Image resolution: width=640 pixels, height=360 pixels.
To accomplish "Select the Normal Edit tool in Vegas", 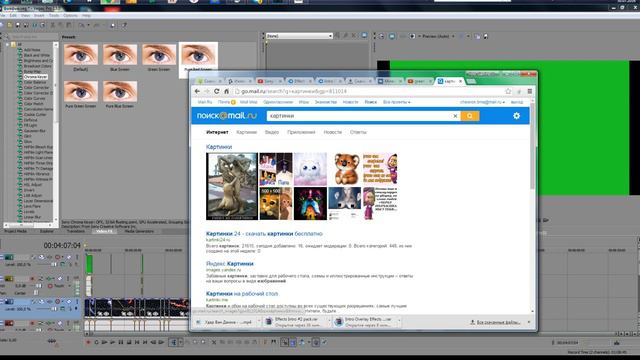I will (x=174, y=342).
